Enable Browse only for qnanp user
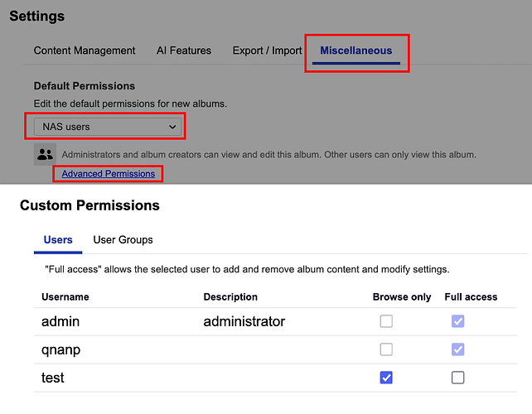532x414 pixels. point(386,349)
